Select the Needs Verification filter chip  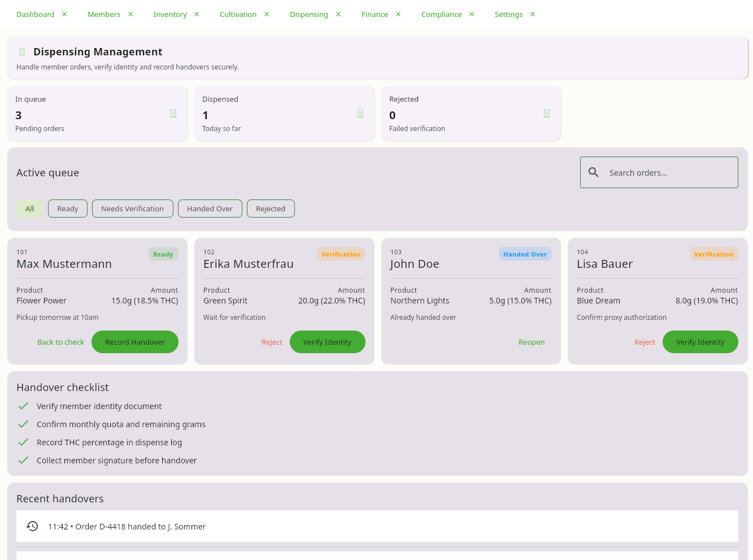tap(132, 209)
